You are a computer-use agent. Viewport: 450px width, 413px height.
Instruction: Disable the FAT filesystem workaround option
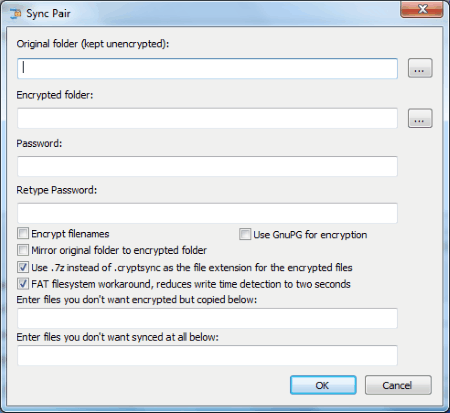23,284
